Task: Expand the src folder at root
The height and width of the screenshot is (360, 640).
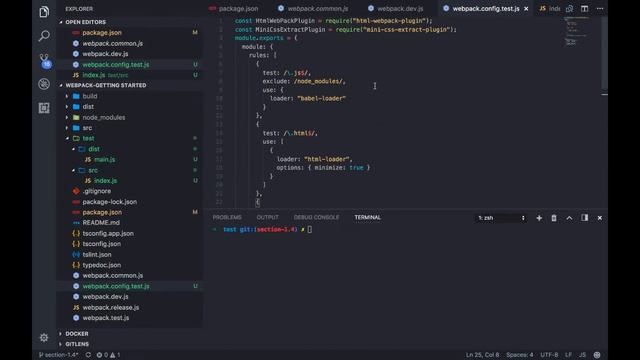Action: (x=87, y=128)
